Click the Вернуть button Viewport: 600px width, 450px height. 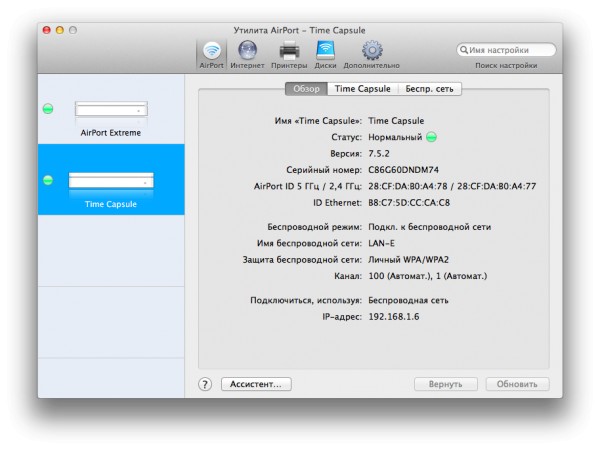[446, 384]
